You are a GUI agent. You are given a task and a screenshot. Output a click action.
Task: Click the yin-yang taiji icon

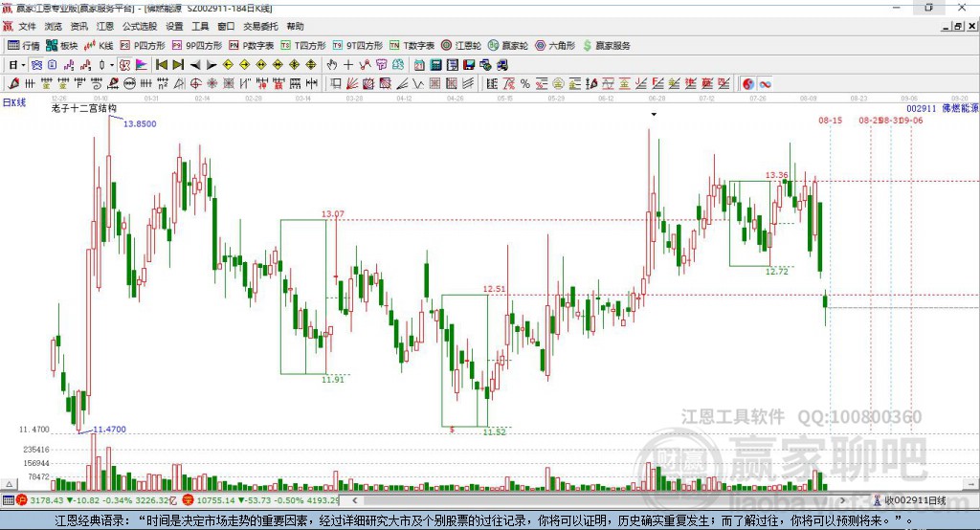pyautogui.click(x=748, y=84)
